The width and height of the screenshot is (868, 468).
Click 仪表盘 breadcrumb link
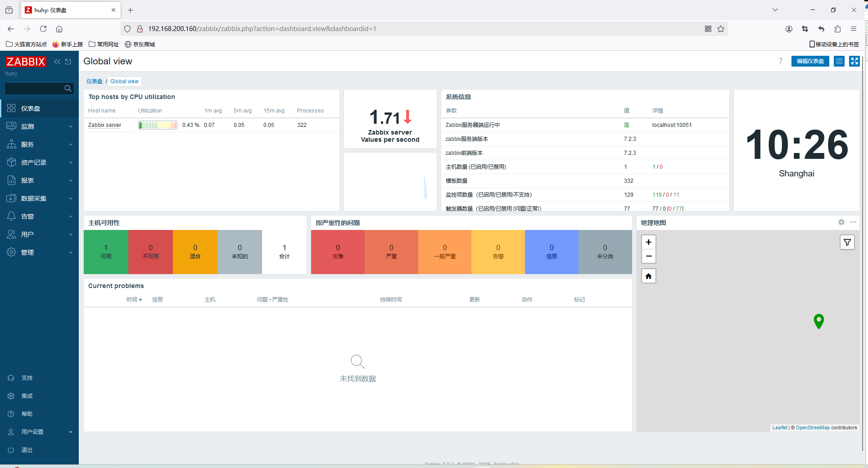pyautogui.click(x=95, y=81)
